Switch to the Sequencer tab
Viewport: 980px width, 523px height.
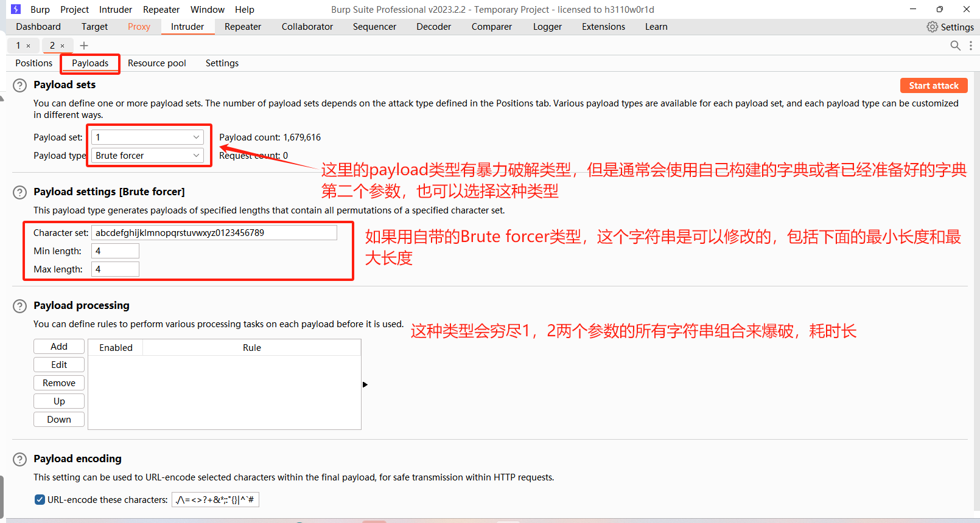coord(374,27)
